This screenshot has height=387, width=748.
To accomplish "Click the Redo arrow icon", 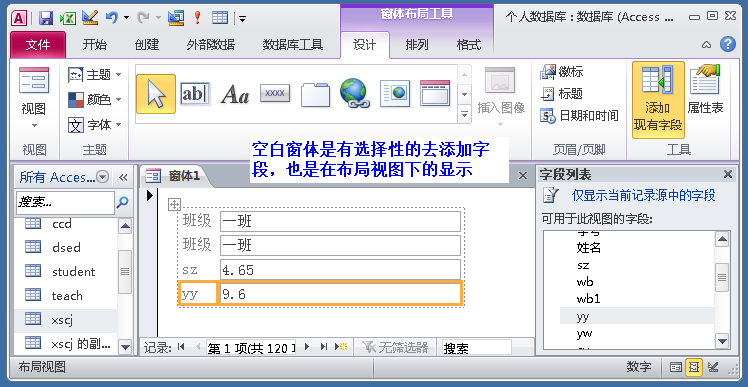I will point(143,18).
